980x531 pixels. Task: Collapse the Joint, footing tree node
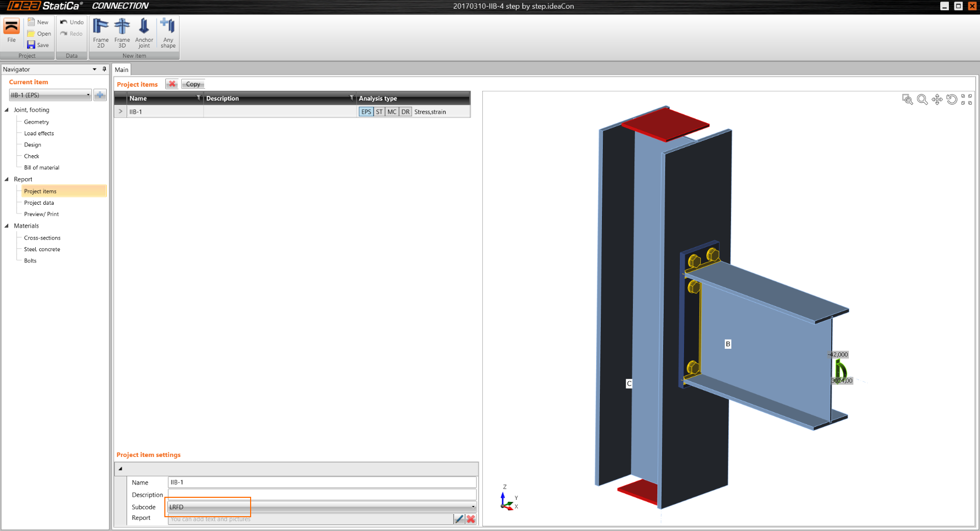[7, 110]
